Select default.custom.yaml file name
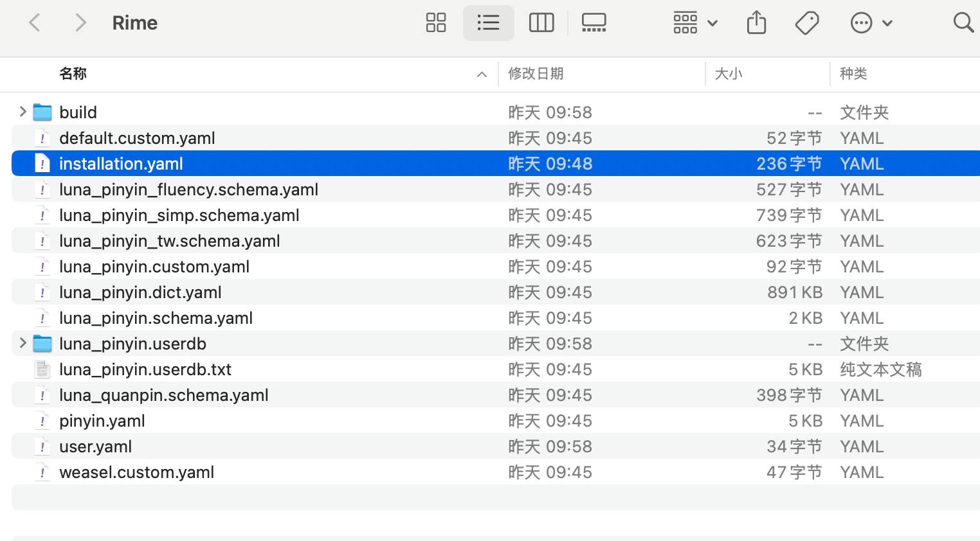 137,138
